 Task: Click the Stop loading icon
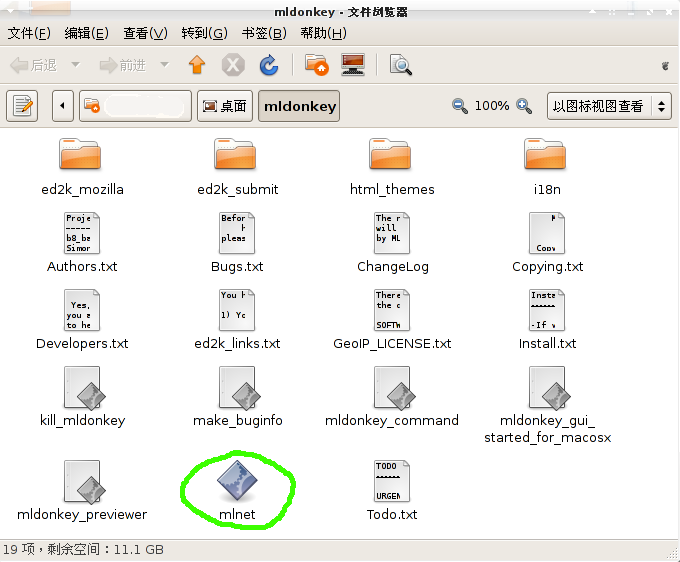(x=233, y=65)
